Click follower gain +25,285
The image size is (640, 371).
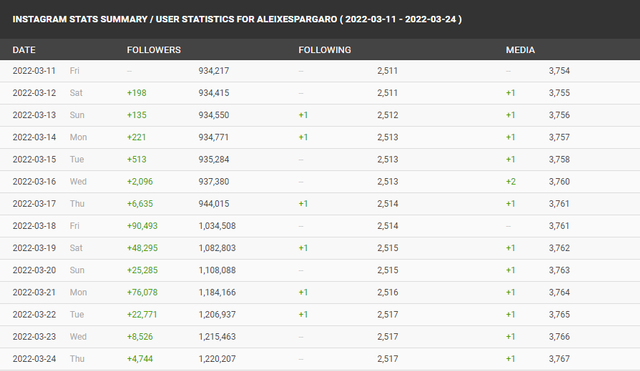coord(142,270)
